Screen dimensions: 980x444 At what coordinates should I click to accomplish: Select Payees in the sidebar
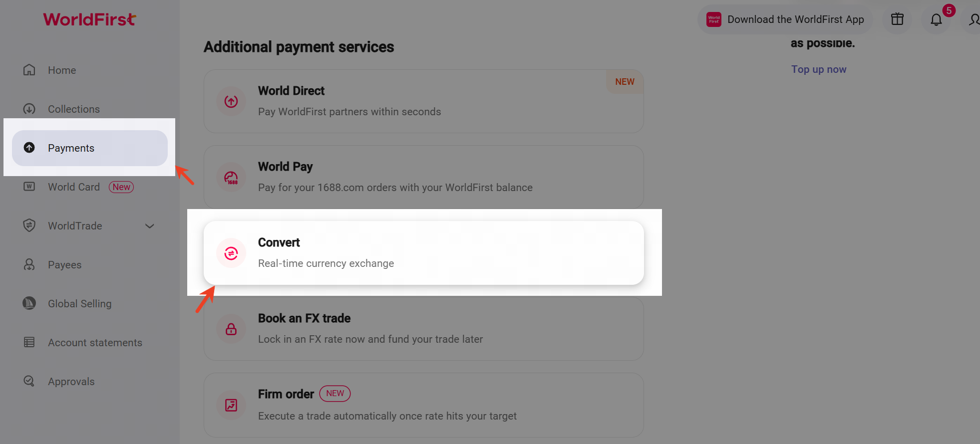64,265
